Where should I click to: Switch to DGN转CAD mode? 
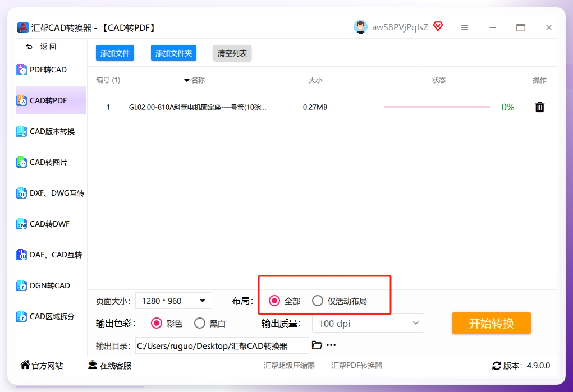click(x=51, y=285)
